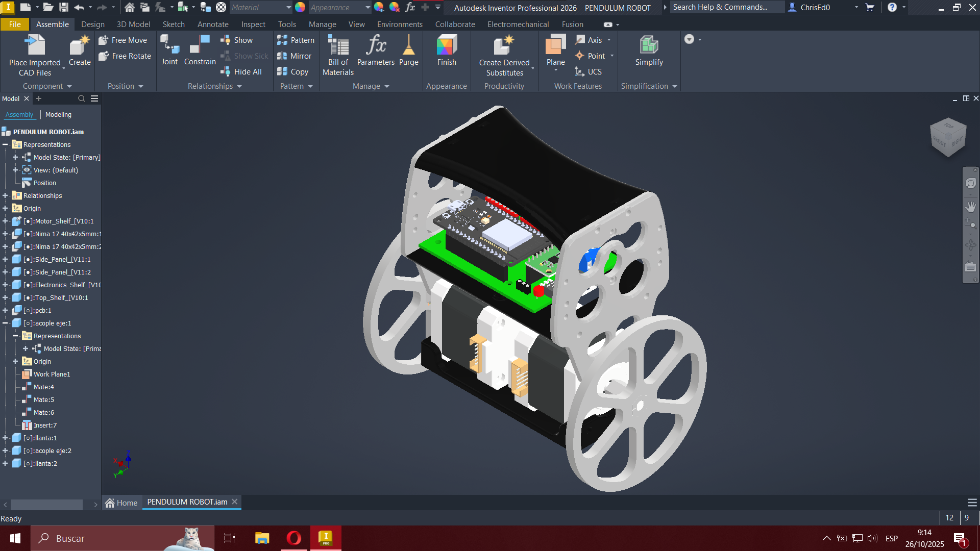Click the Home document tab
This screenshot has height=551, width=980.
click(x=121, y=503)
